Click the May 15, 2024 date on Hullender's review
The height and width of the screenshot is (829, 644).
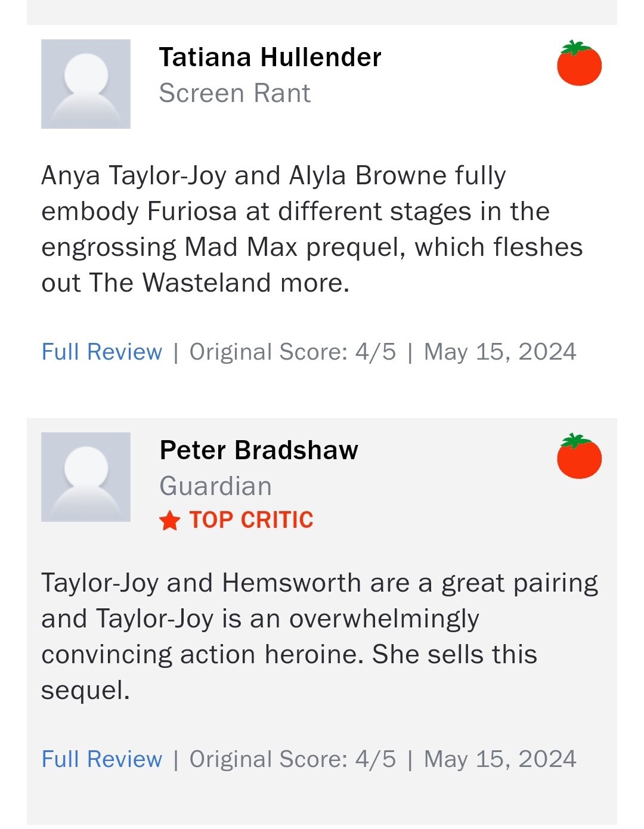tap(500, 352)
